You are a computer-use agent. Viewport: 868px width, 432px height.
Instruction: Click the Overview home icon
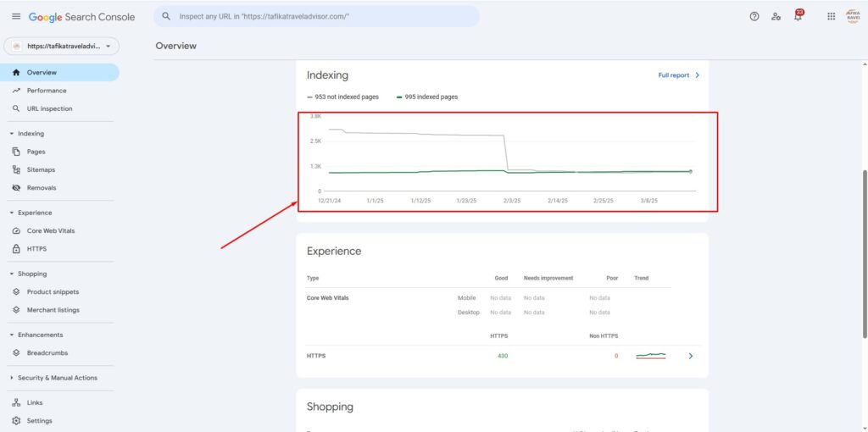click(16, 73)
